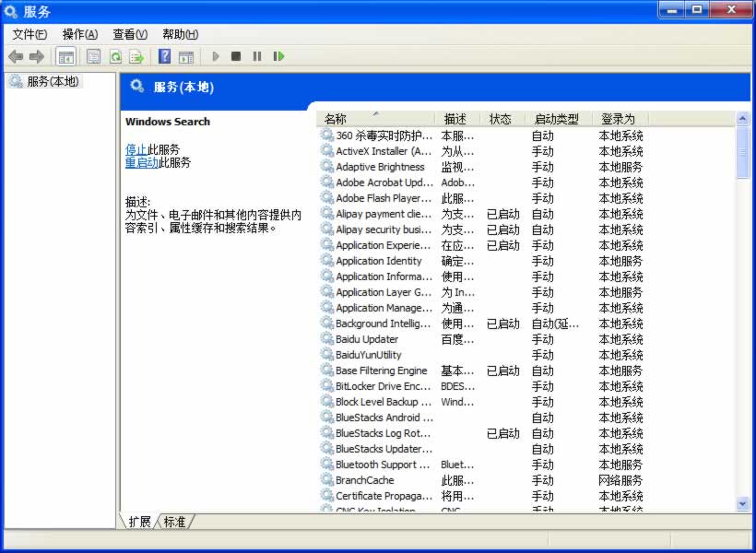Select the Certificate Propagation service row
This screenshot has width=756, height=553.
[x=482, y=496]
